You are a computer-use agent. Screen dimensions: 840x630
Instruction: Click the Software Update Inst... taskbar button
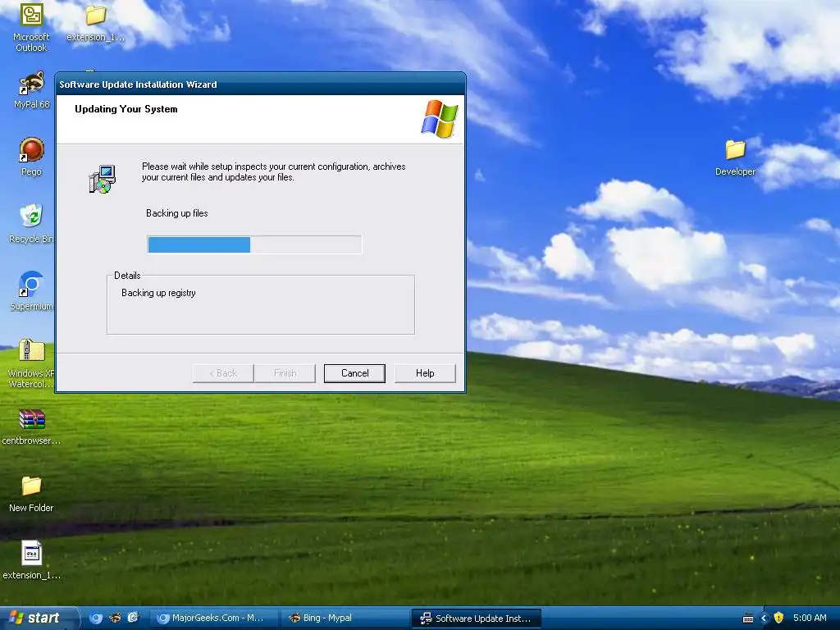pos(477,619)
